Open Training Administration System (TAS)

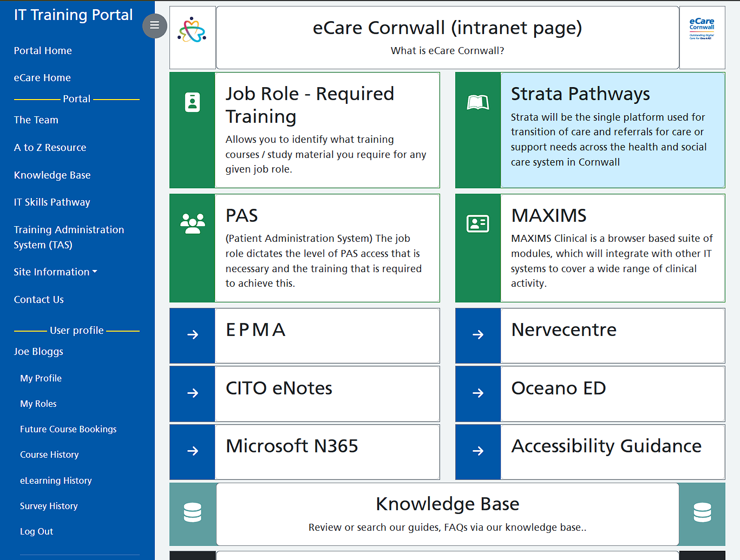pos(69,238)
